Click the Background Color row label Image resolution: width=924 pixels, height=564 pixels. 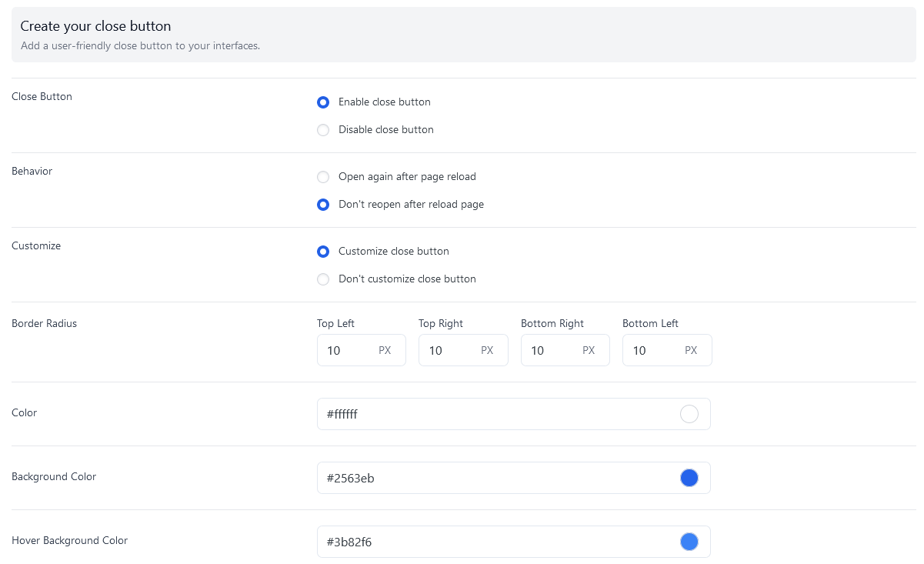[x=54, y=477]
